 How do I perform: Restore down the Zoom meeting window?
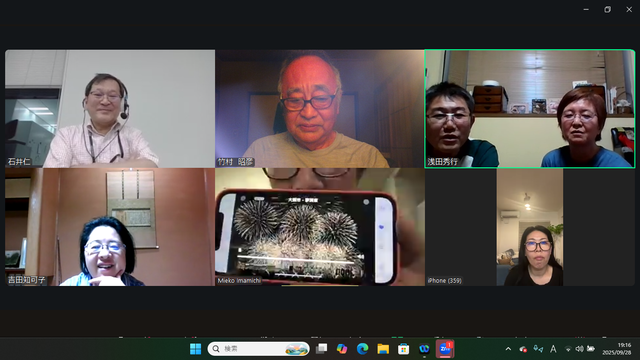tap(607, 9)
